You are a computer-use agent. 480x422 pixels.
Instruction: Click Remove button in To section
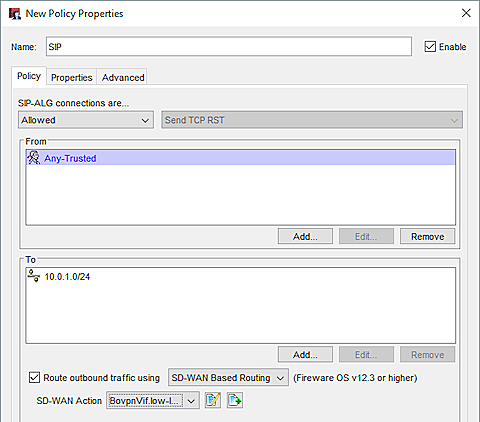pyautogui.click(x=428, y=355)
